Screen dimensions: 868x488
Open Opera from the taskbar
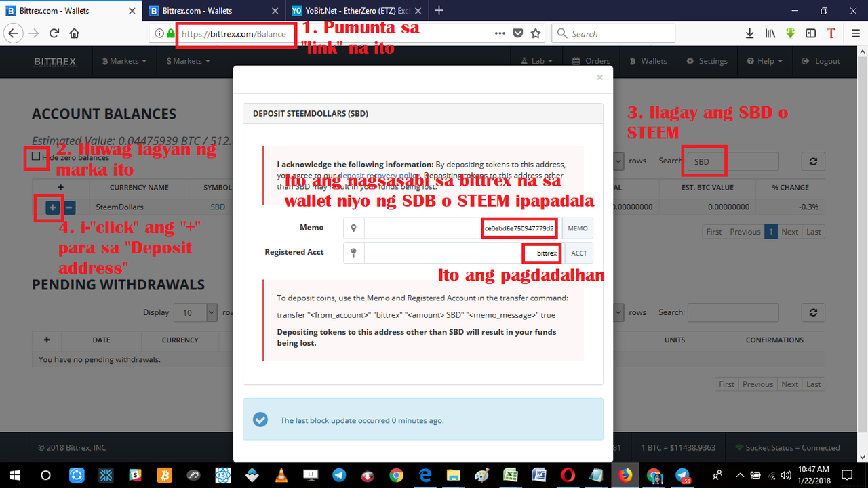568,474
